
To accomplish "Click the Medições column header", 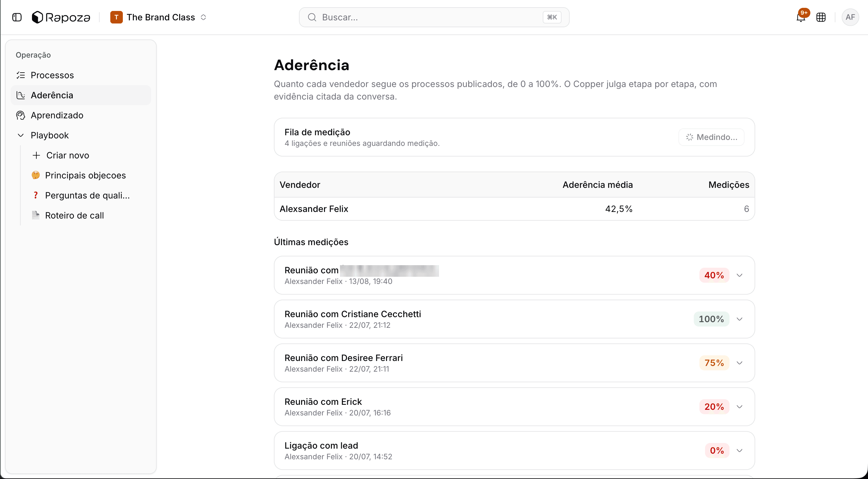I will (x=729, y=184).
